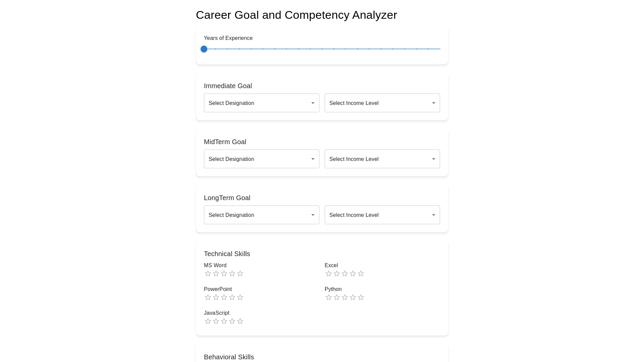This screenshot has width=644, height=362.
Task: Click the middle of the Years of Experience slider track
Action: click(322, 49)
